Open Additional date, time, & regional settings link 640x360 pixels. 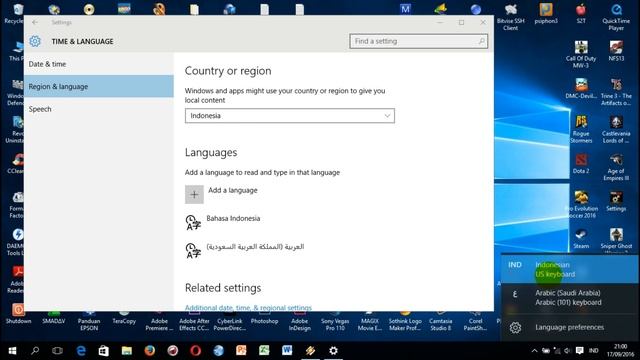click(248, 307)
